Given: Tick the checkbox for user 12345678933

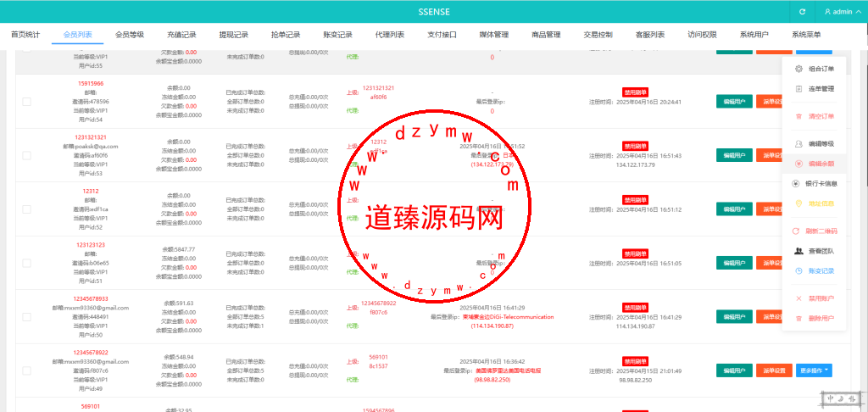Looking at the screenshot, I should (x=26, y=317).
